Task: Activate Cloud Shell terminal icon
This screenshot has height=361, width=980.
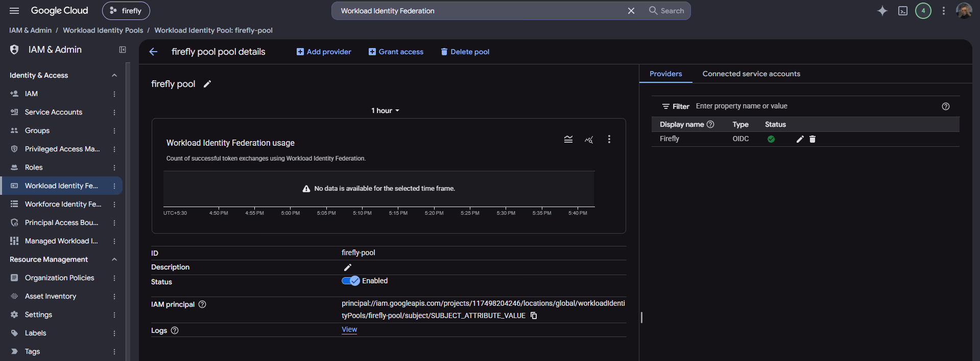Action: (x=903, y=11)
